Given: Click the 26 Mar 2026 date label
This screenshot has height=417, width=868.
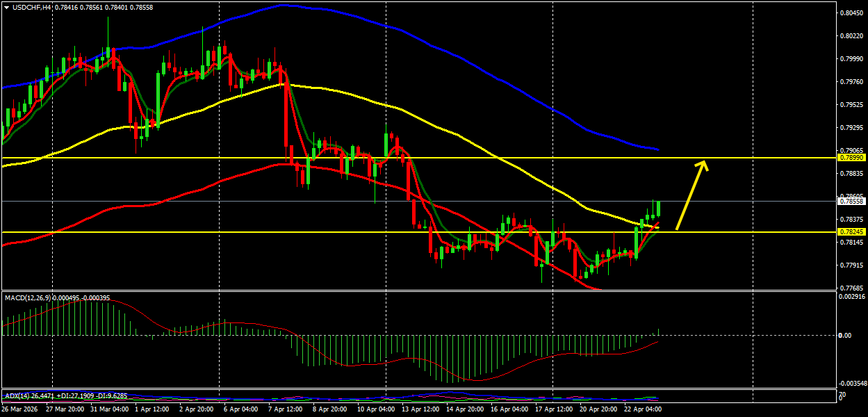Looking at the screenshot, I should point(19,409).
